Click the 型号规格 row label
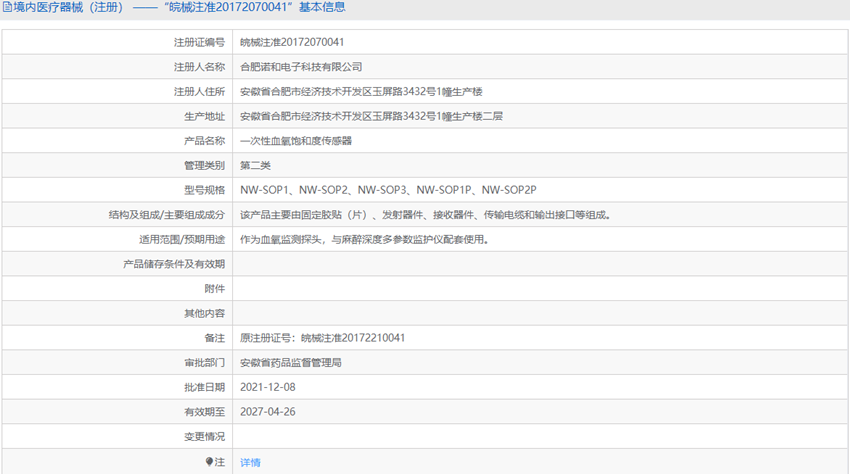The image size is (850, 474). point(204,190)
